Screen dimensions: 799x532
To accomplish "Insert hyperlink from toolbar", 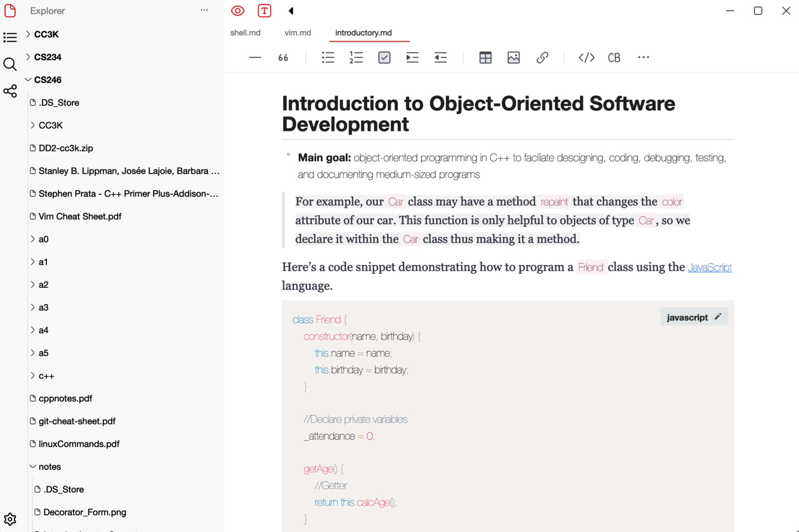I will [x=542, y=57].
